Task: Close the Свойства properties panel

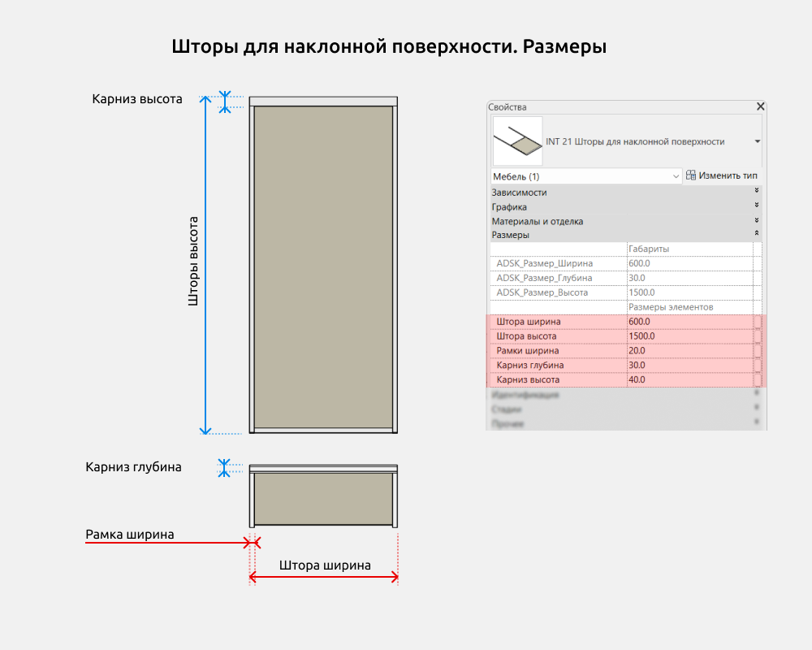Action: tap(760, 106)
